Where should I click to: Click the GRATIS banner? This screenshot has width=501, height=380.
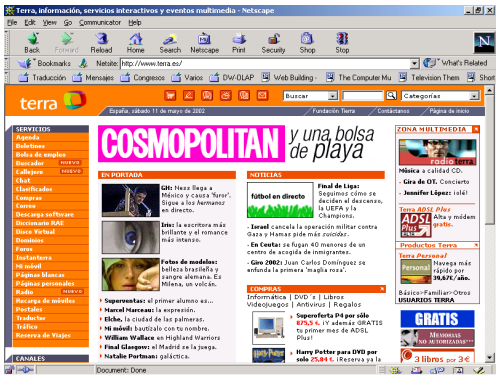(x=437, y=319)
